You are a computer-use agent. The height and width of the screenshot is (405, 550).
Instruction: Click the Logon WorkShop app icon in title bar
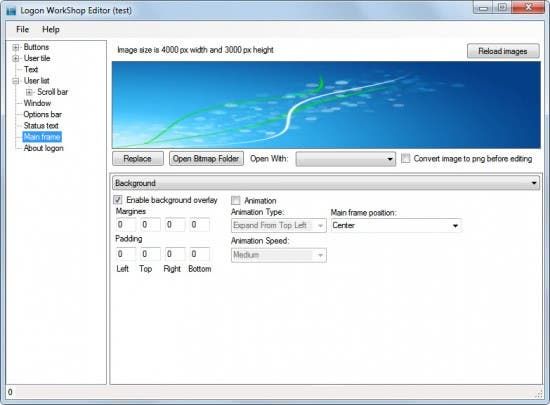click(11, 11)
